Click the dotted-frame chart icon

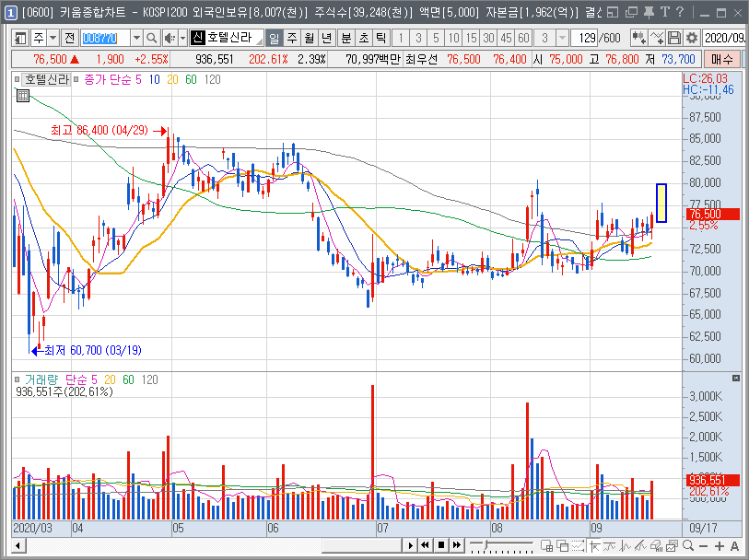(x=578, y=545)
